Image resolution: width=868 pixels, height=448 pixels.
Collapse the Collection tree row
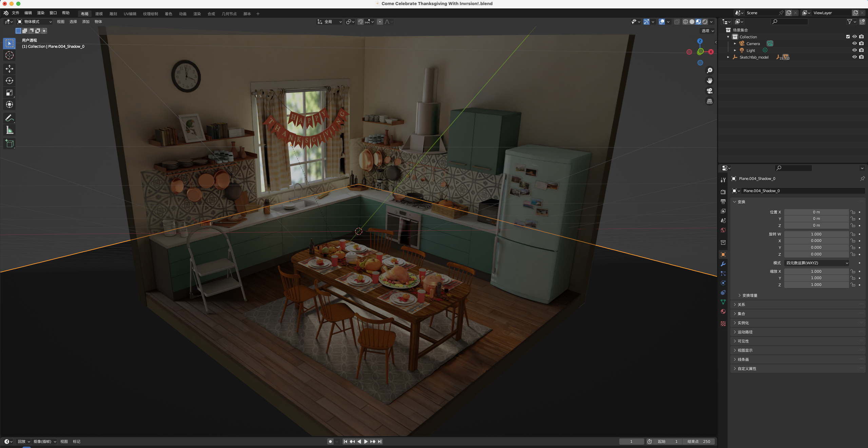coord(728,37)
